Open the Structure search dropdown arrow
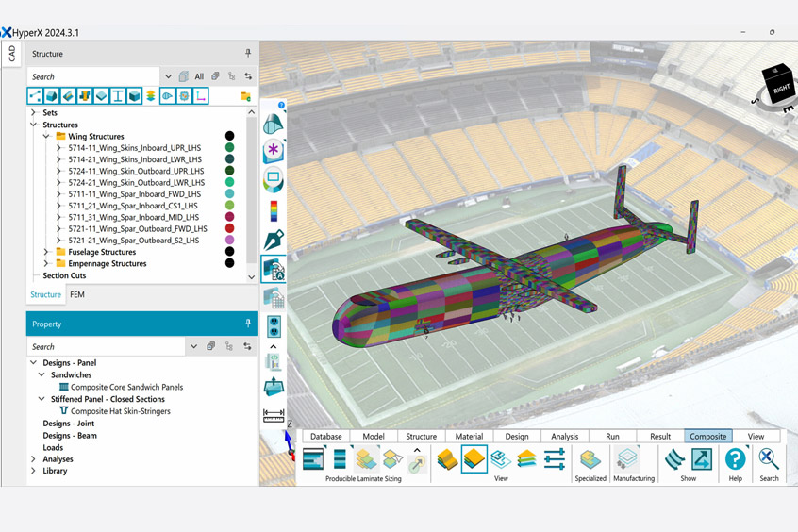798x532 pixels. coord(168,76)
